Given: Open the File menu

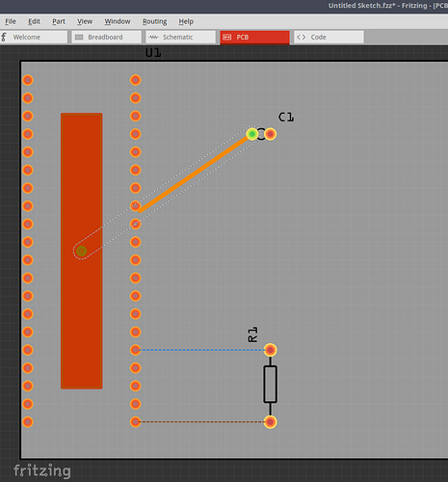Looking at the screenshot, I should 11,21.
